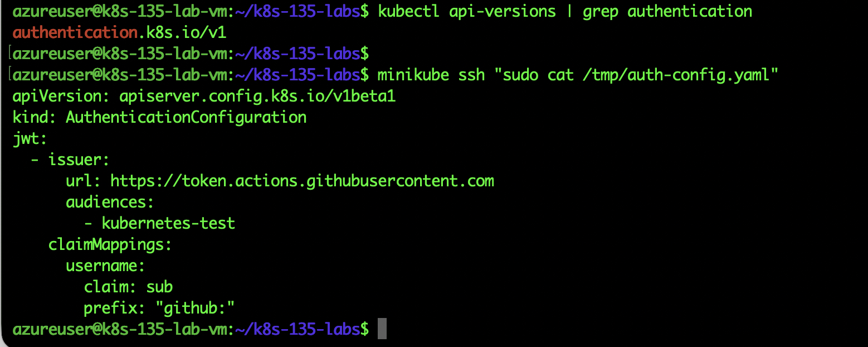868x347 pixels.
Task: Click the 'claim: sub' line
Action: pyautogui.click(x=128, y=287)
